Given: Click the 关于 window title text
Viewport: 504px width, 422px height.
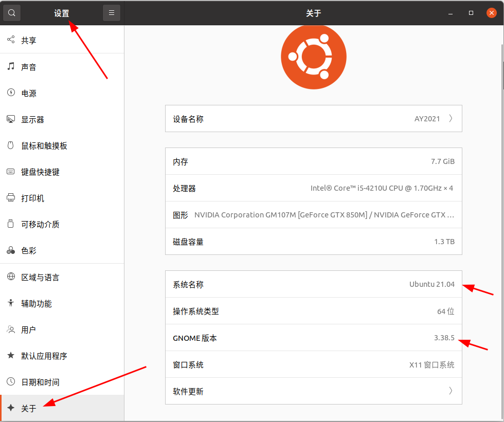Looking at the screenshot, I should coord(313,13).
